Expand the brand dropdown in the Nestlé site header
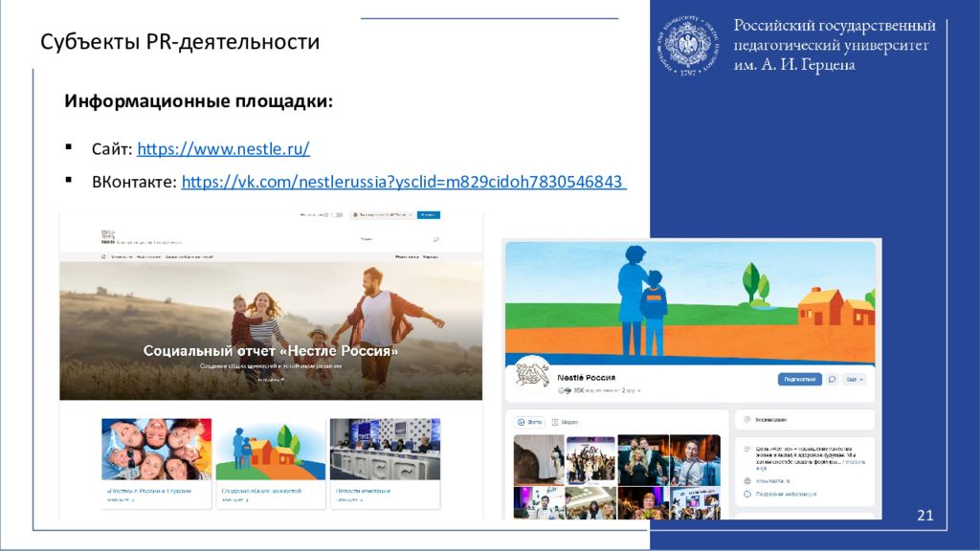This screenshot has width=980, height=551. pyautogui.click(x=383, y=215)
